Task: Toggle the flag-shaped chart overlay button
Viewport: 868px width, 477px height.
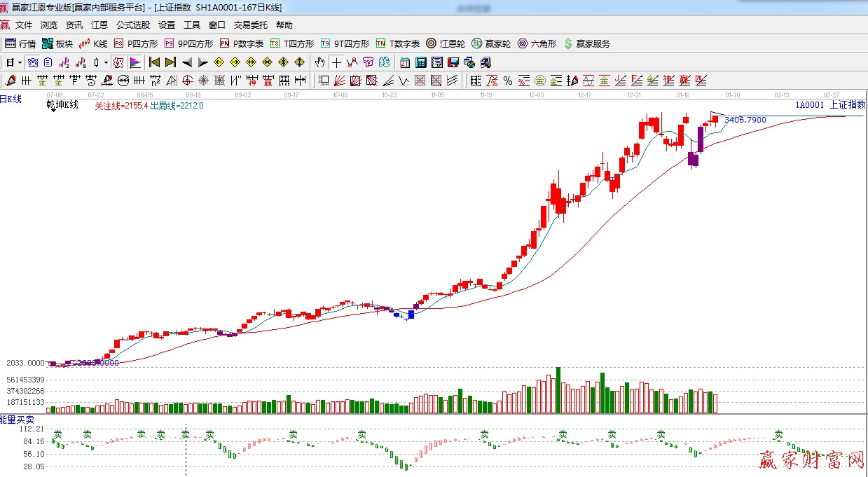Action: pyautogui.click(x=135, y=62)
